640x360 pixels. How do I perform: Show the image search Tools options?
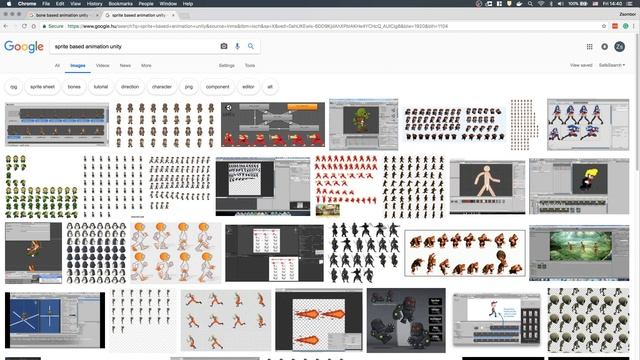click(250, 65)
